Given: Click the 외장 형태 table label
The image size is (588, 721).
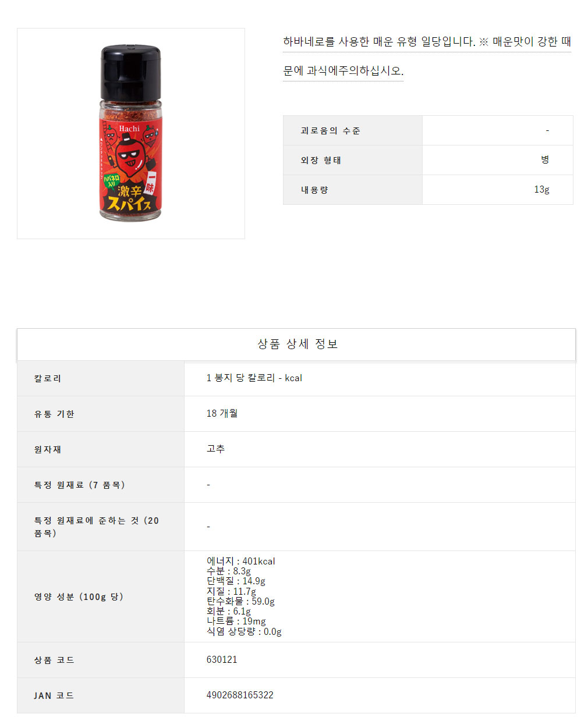Looking at the screenshot, I should (x=321, y=160).
